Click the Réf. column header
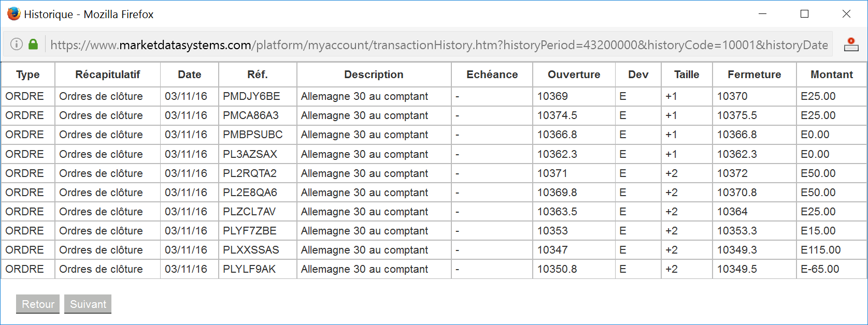Image resolution: width=868 pixels, height=325 pixels. click(x=257, y=75)
